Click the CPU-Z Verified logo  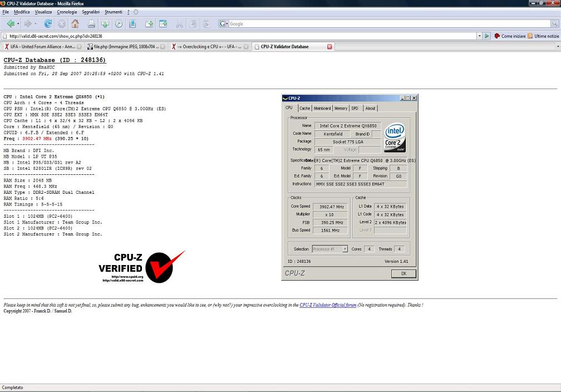coord(142,267)
